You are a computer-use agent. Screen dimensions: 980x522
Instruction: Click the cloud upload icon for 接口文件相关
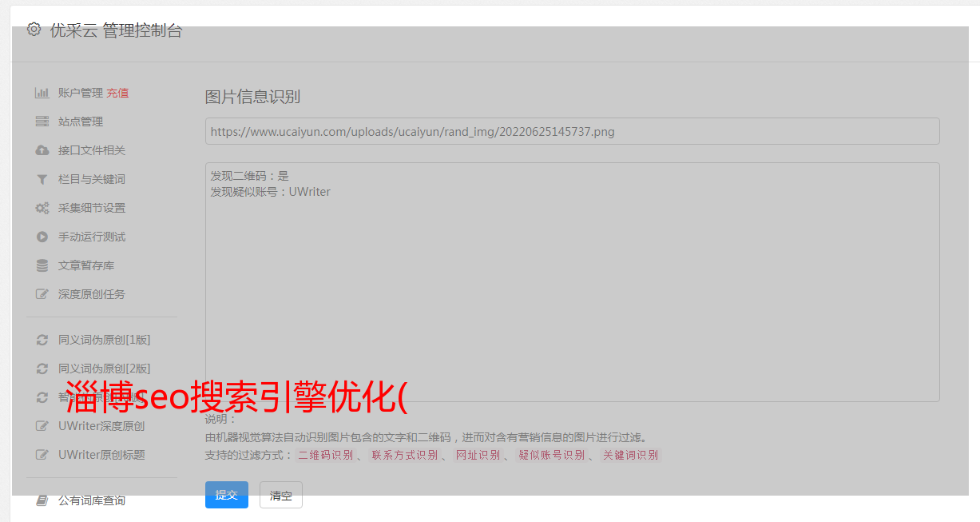click(42, 150)
